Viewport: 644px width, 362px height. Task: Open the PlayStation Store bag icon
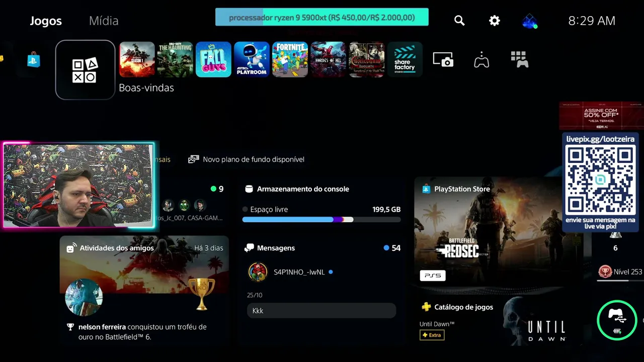tap(34, 59)
